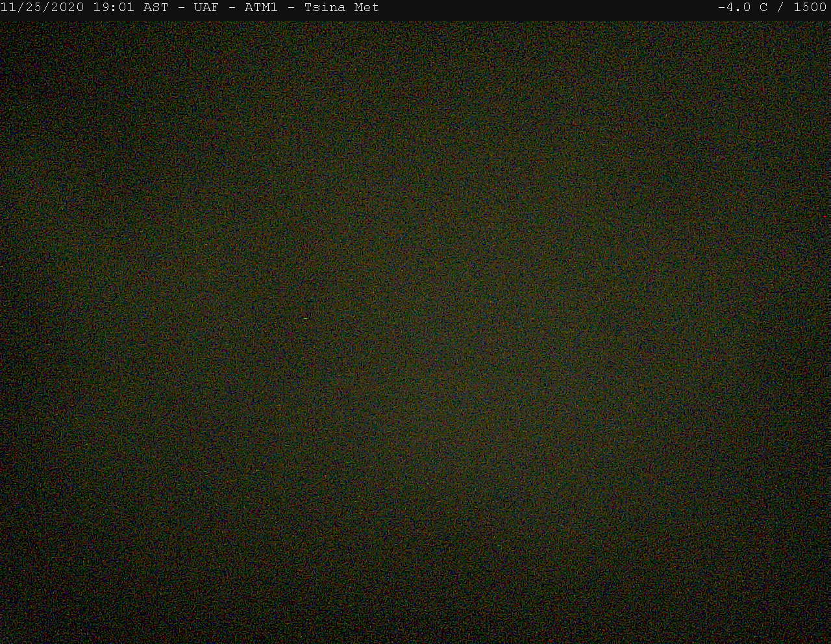Image resolution: width=831 pixels, height=644 pixels.
Task: Click the 19:01 AST timestamp text
Action: coord(130,8)
